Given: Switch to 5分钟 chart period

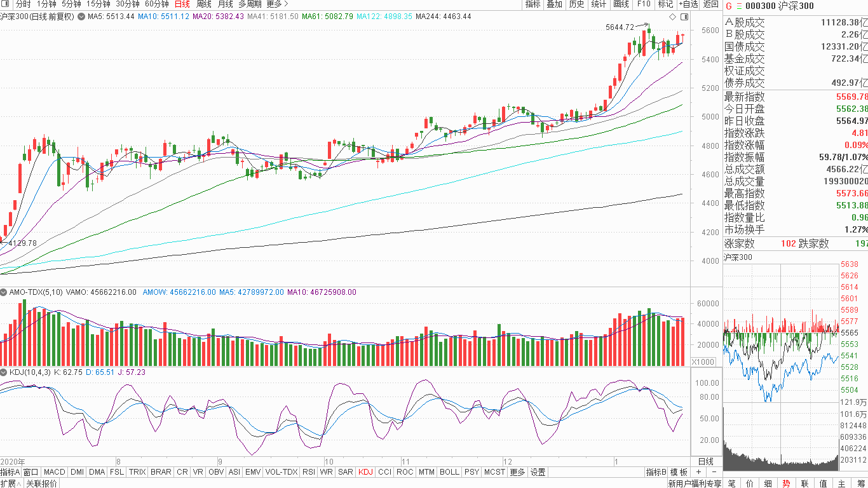Looking at the screenshot, I should pyautogui.click(x=71, y=4).
